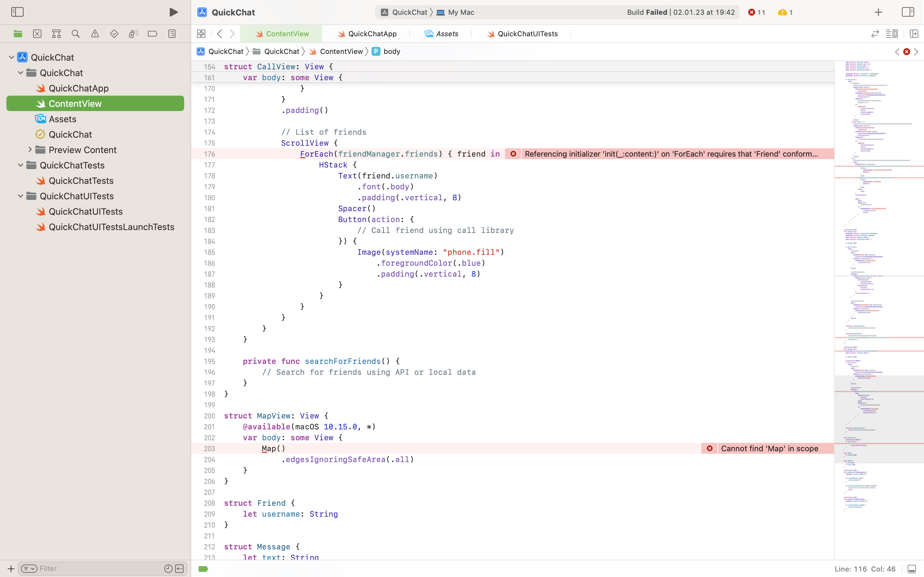This screenshot has width=924, height=577.
Task: Click the yellow warning count indicator
Action: [785, 12]
